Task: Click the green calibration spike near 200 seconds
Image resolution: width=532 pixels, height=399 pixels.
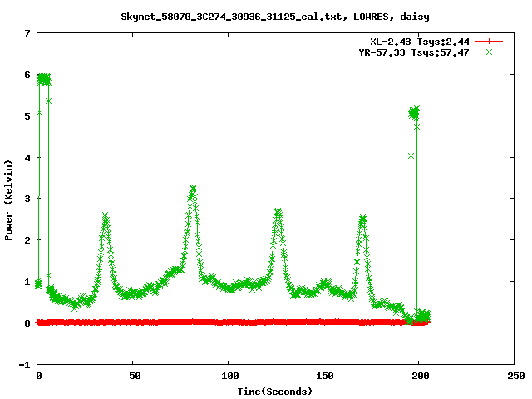Action: pos(414,112)
